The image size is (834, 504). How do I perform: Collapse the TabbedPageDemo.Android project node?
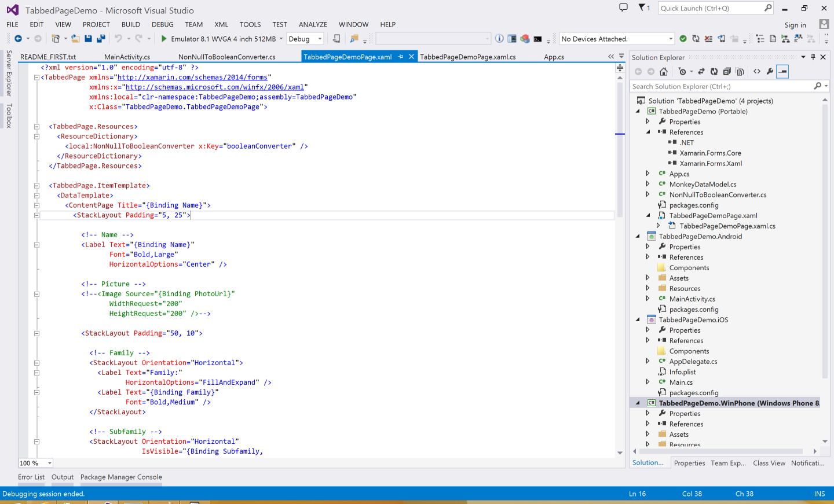639,236
